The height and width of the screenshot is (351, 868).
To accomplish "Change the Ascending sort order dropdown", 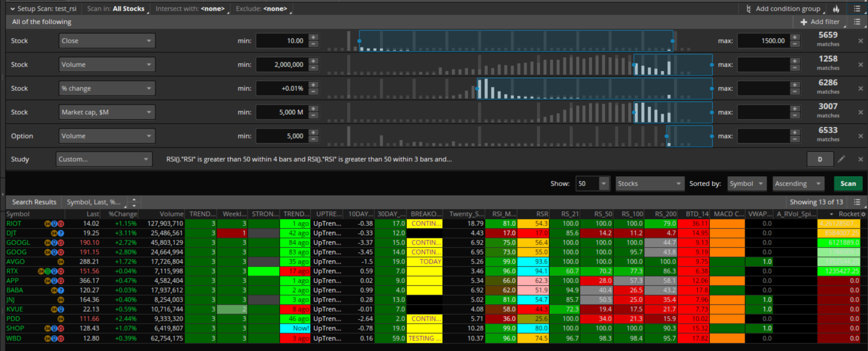I will [798, 183].
